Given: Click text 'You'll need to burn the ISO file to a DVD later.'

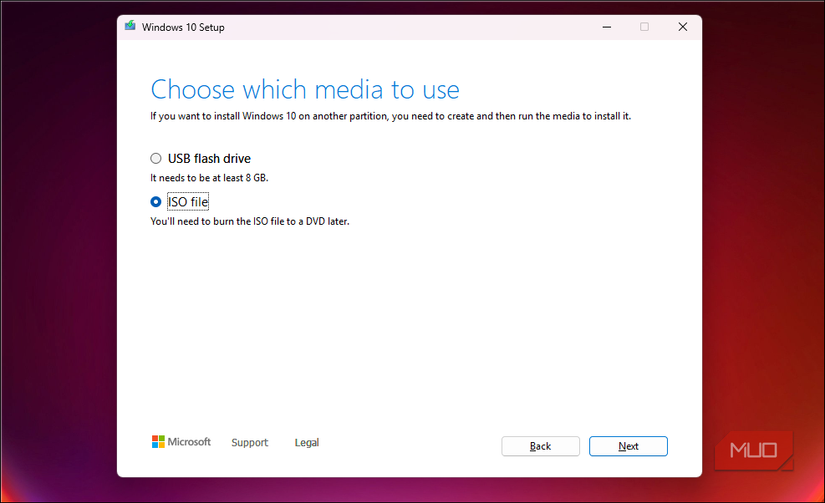Looking at the screenshot, I should tap(250, 222).
